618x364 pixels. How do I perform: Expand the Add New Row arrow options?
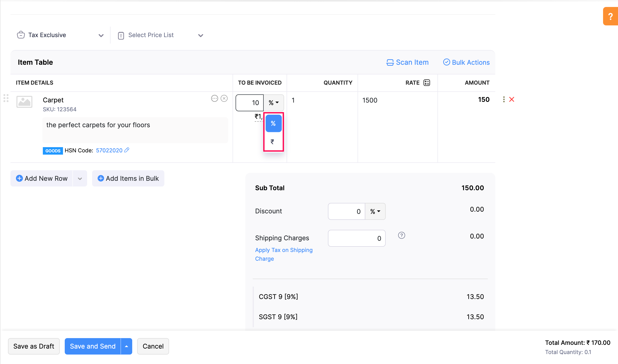tap(80, 179)
